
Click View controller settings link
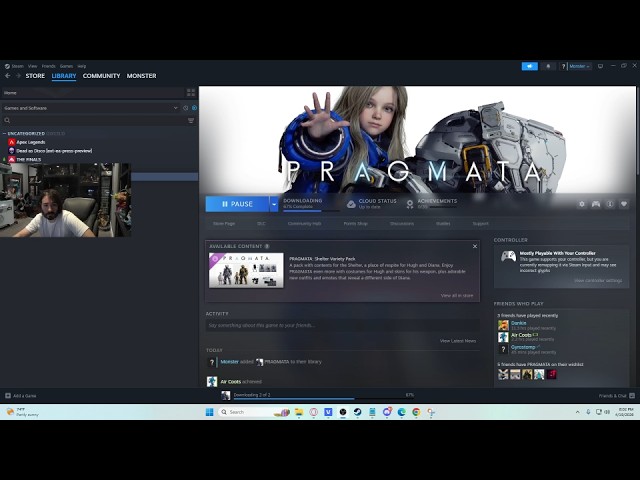click(598, 281)
